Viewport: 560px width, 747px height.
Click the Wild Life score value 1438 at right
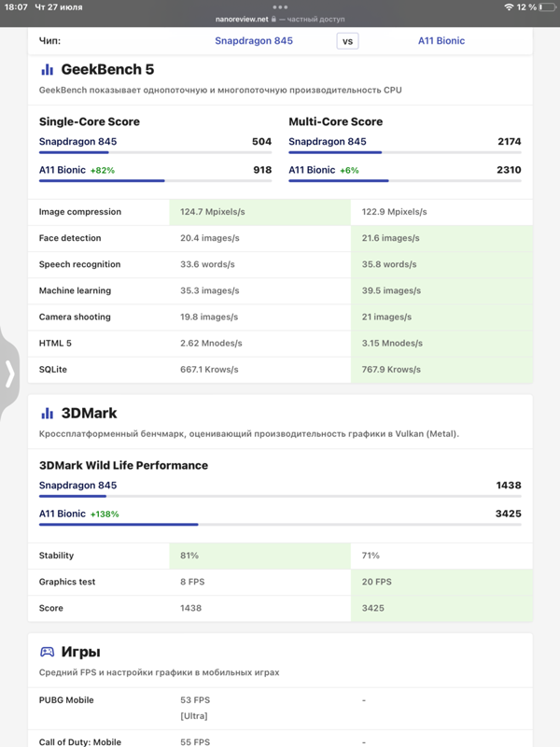pos(509,485)
